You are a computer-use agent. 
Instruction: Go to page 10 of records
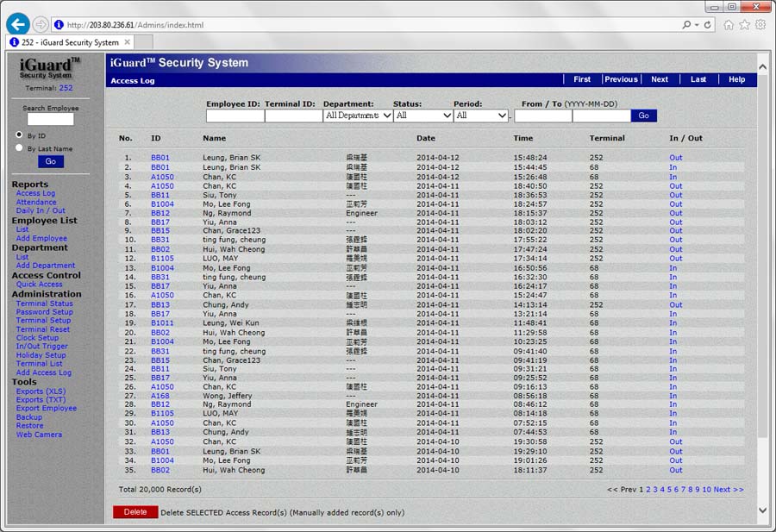point(706,489)
